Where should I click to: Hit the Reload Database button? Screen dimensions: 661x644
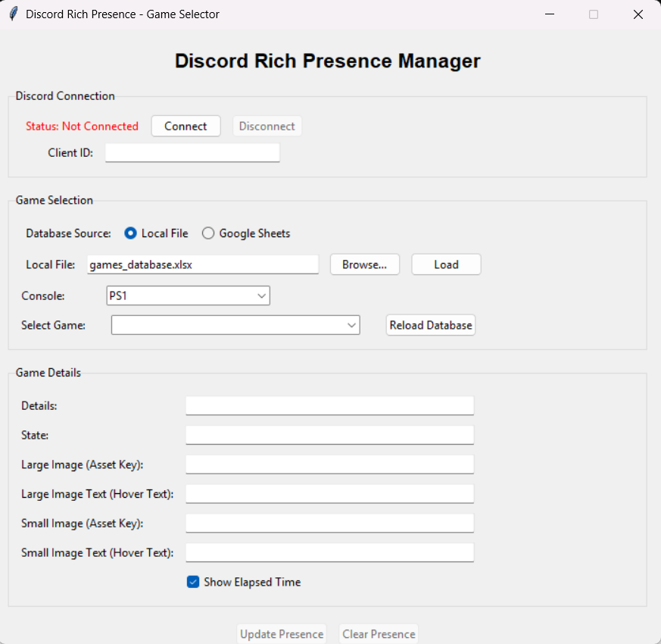pyautogui.click(x=431, y=325)
